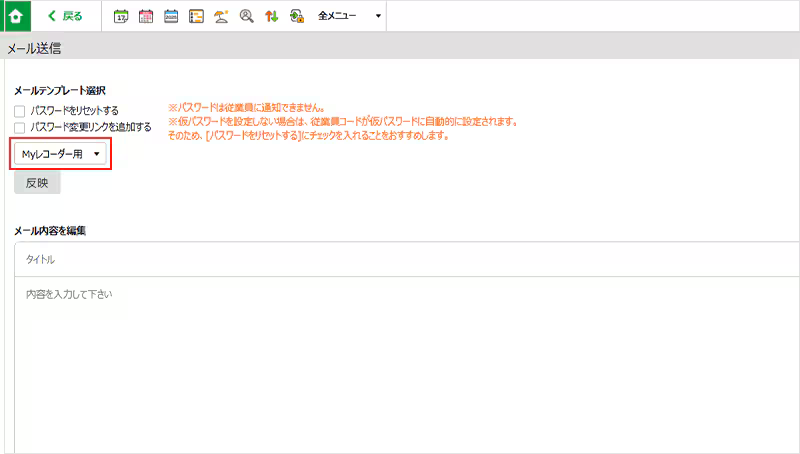Image resolution: width=800 pixels, height=454 pixels.
Task: Check the パスワードをリセットする checkbox
Action: pyautogui.click(x=20, y=111)
